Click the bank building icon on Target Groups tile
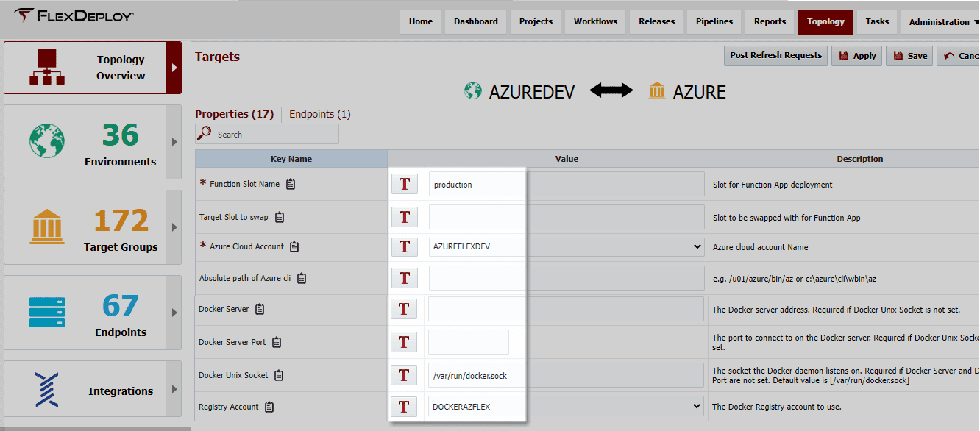The width and height of the screenshot is (980, 431). click(47, 226)
